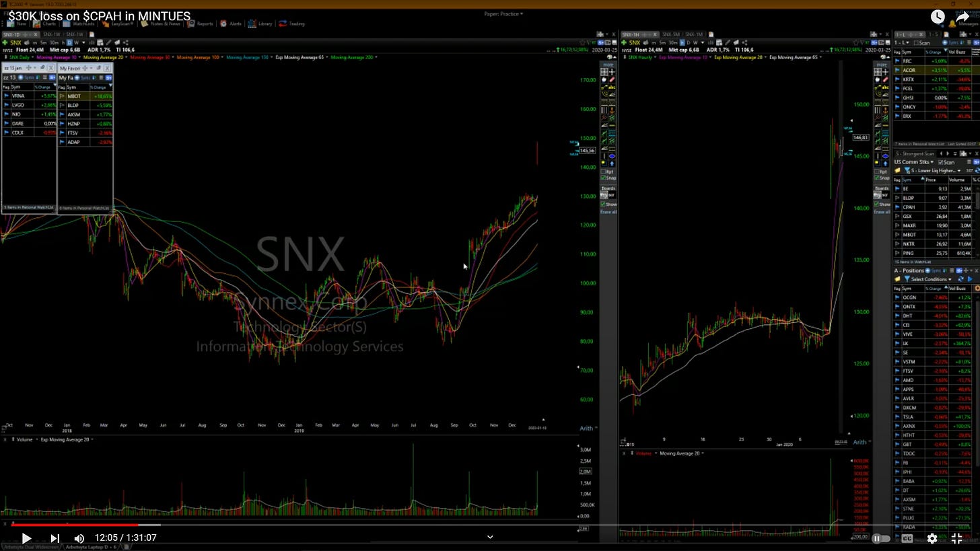Screen dimensions: 980x551
Task: Select 5m timeframe on left chart
Action: point(44,42)
